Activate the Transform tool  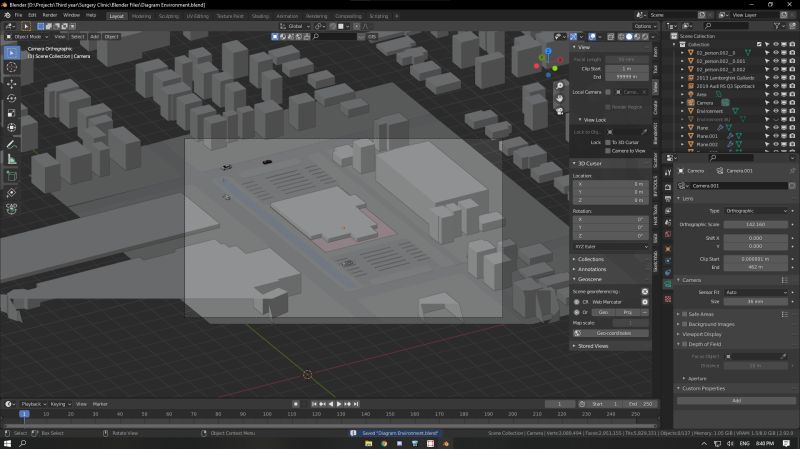[12, 128]
